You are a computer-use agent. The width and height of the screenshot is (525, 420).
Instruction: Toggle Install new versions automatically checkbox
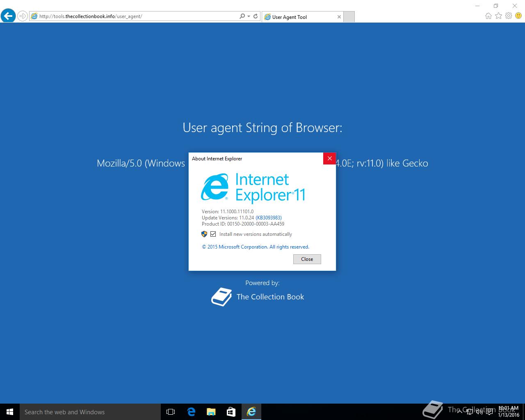pyautogui.click(x=213, y=234)
